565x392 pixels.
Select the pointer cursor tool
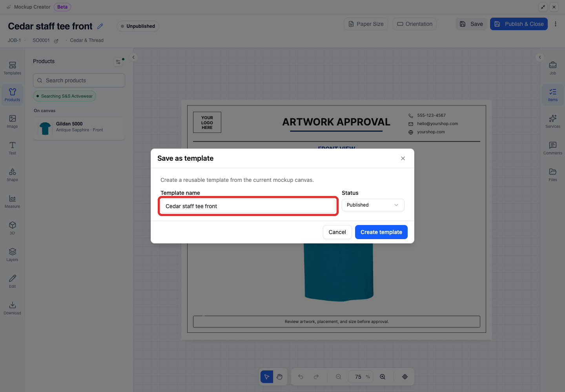click(267, 377)
